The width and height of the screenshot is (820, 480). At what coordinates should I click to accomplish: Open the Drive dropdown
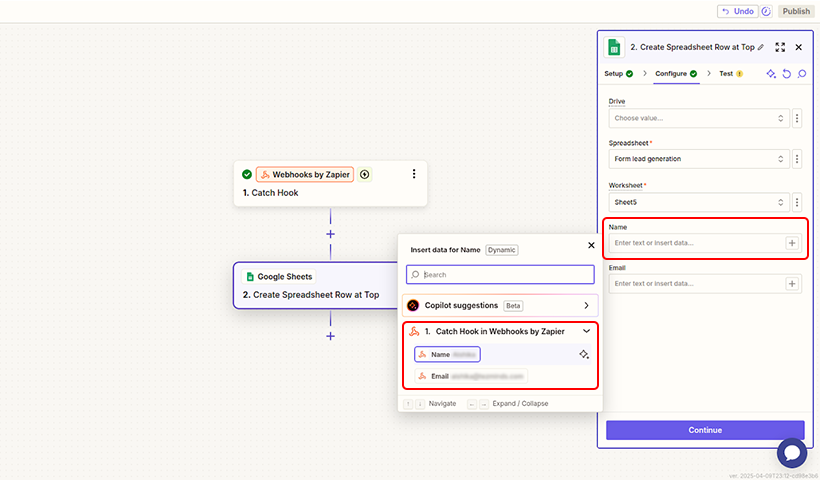click(x=699, y=118)
